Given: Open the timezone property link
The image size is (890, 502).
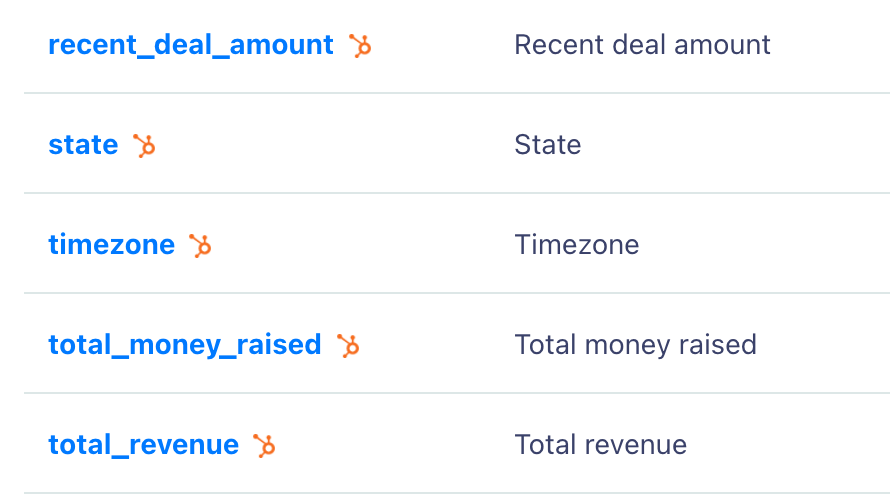Looking at the screenshot, I should tap(112, 245).
